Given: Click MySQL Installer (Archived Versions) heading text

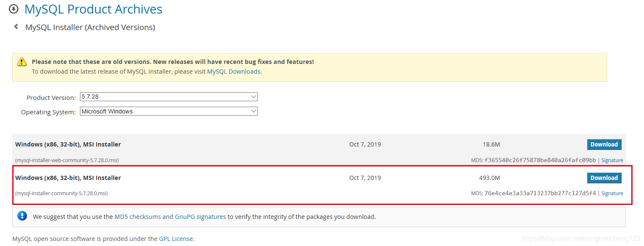Looking at the screenshot, I should coord(90,28).
